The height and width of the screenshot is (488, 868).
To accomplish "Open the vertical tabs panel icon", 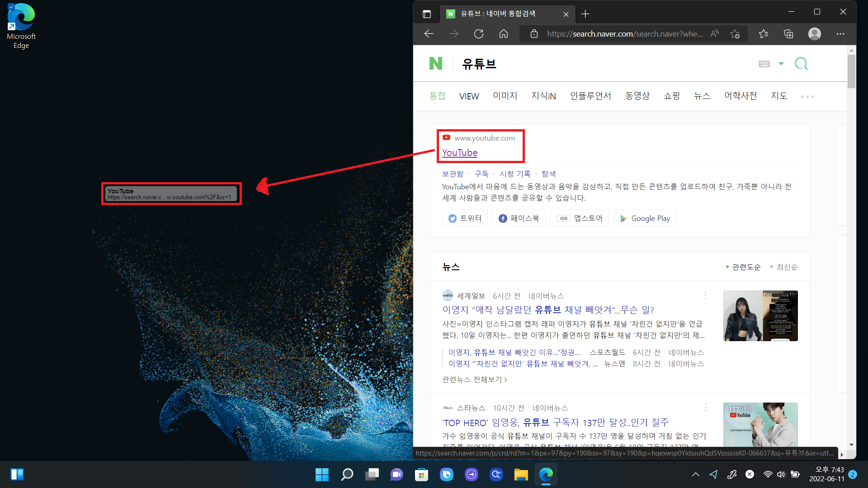I will pyautogui.click(x=427, y=14).
